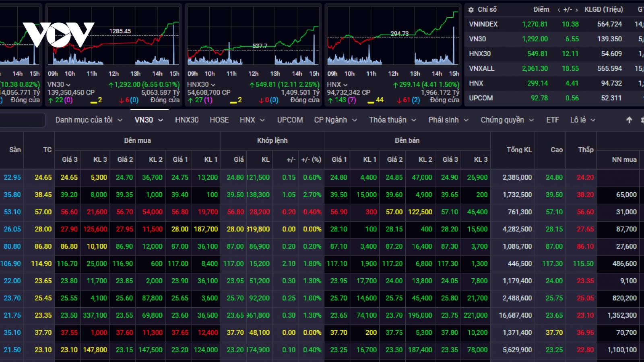This screenshot has width=644, height=362.
Task: Click the HNX30 intraday chart
Action: (253, 36)
